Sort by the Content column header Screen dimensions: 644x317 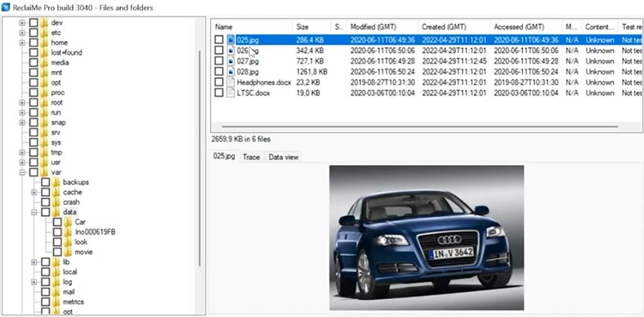pos(600,27)
